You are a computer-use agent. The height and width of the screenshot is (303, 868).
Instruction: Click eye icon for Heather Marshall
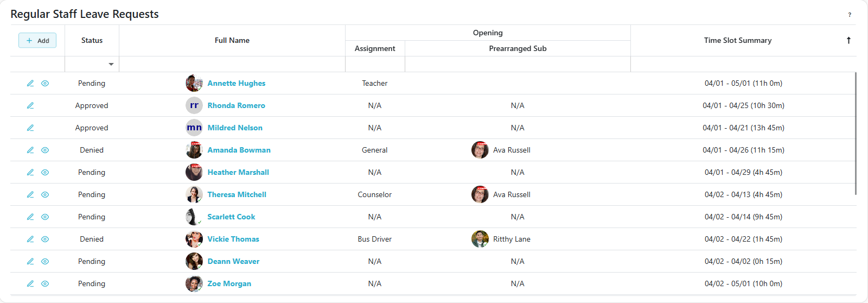[45, 172]
